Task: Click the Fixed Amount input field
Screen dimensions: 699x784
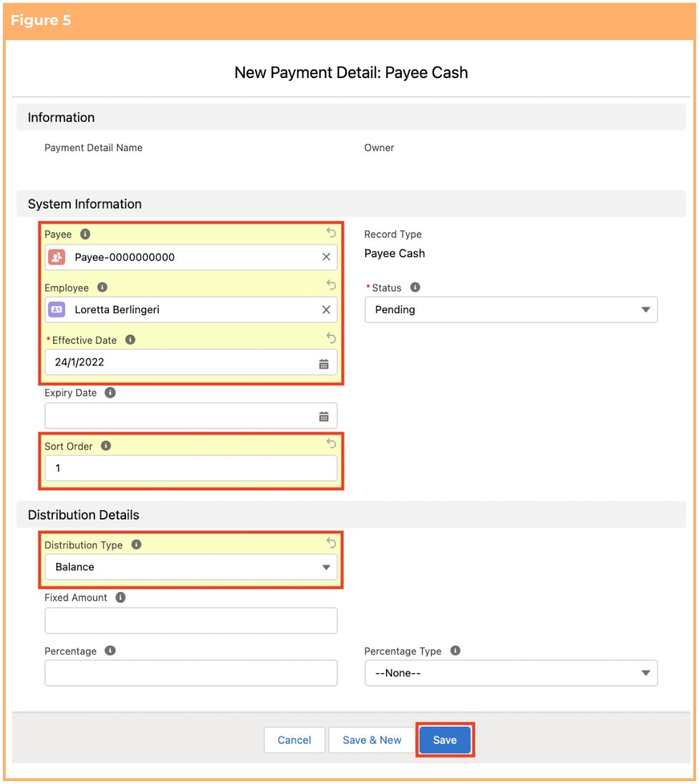Action: 191,621
